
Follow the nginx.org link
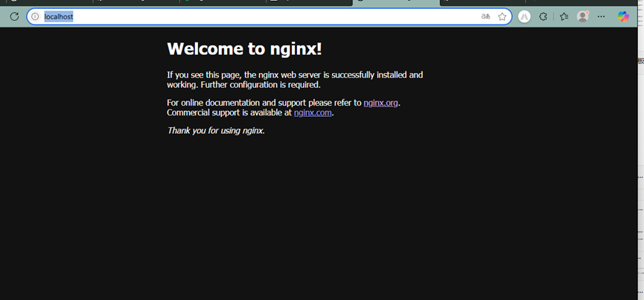(x=380, y=103)
